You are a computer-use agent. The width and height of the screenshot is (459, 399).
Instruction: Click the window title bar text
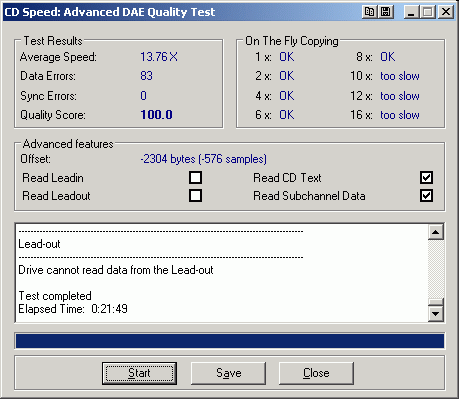coord(110,12)
